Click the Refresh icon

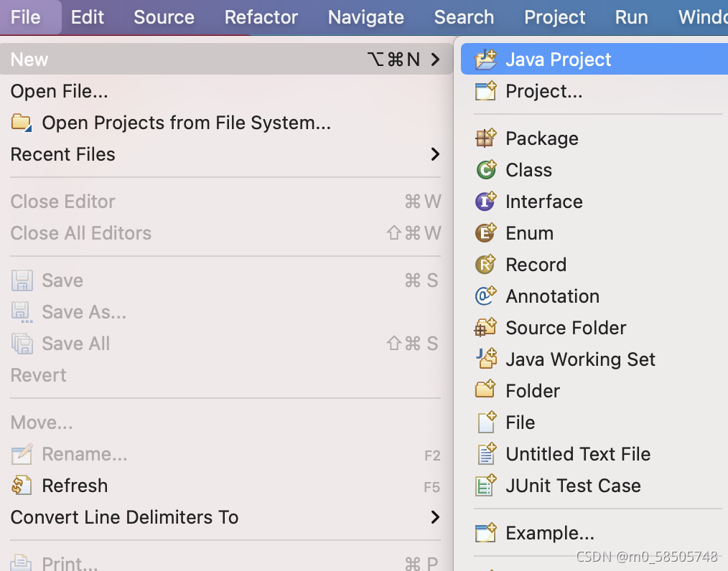click(22, 486)
